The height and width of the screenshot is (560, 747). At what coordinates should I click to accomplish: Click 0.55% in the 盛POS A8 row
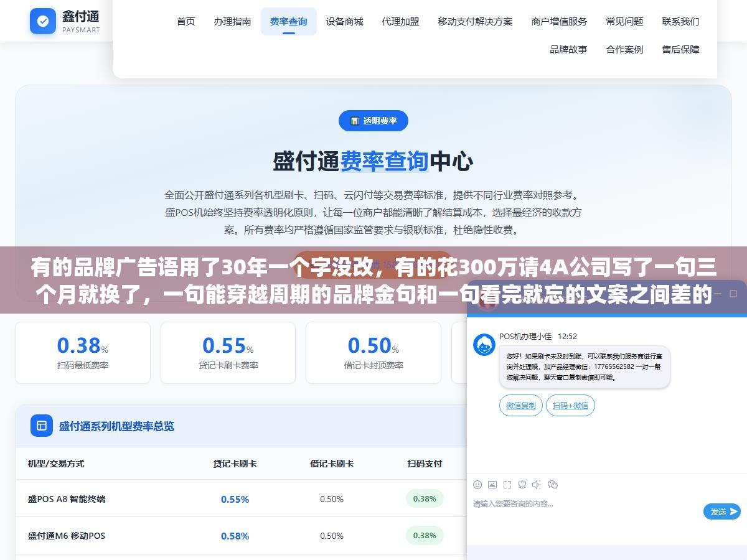[x=235, y=499]
